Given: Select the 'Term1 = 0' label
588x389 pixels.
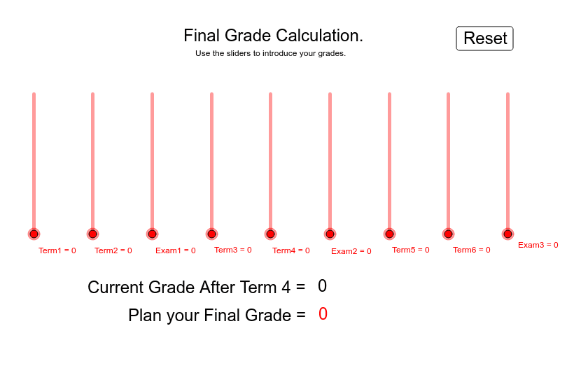Looking at the screenshot, I should (x=57, y=250).
